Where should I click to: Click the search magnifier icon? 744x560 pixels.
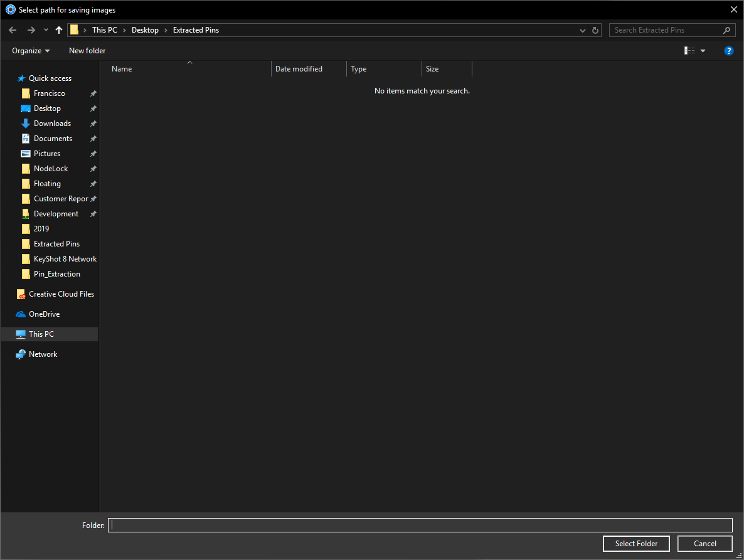726,29
